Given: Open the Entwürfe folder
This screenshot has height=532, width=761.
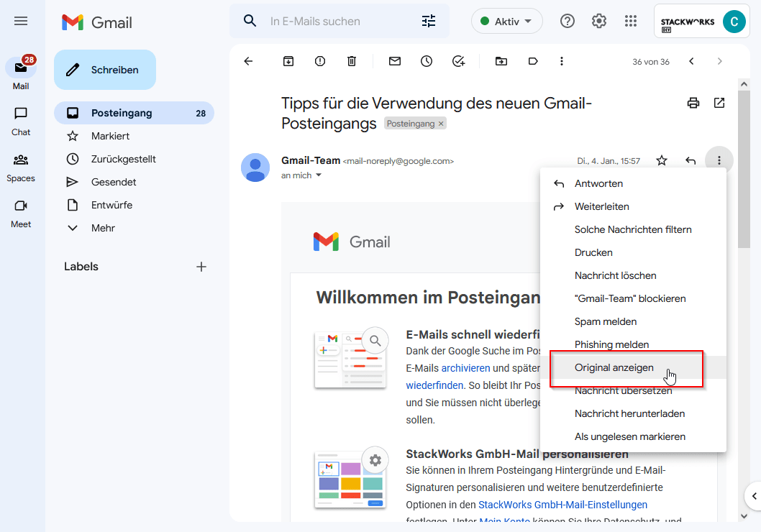Looking at the screenshot, I should (134, 205).
